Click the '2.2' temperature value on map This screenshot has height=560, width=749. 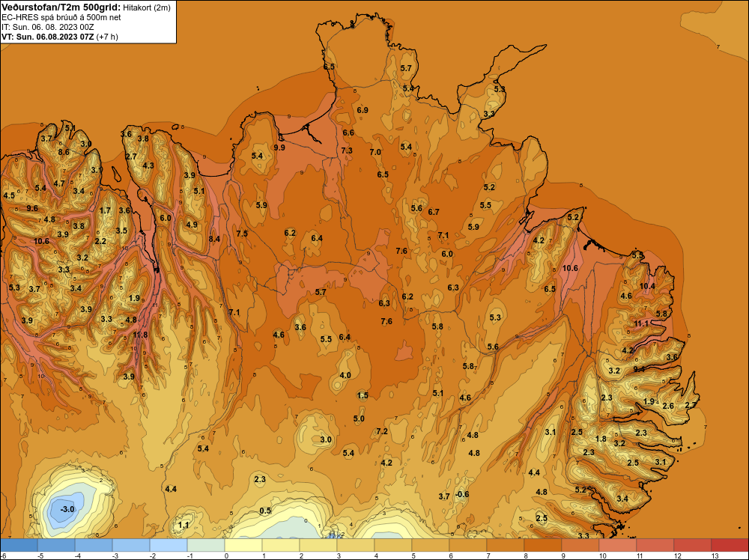(x=100, y=242)
